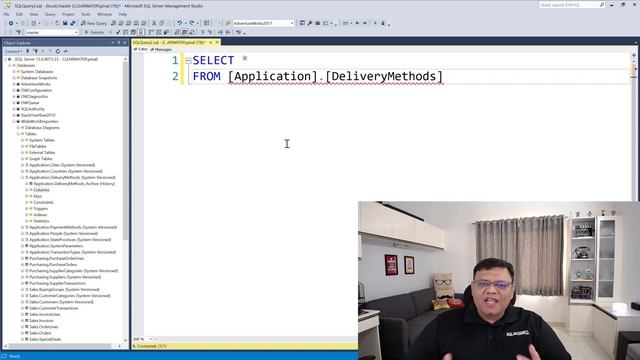Open the Query menu
The height and width of the screenshot is (360, 640).
50,14
